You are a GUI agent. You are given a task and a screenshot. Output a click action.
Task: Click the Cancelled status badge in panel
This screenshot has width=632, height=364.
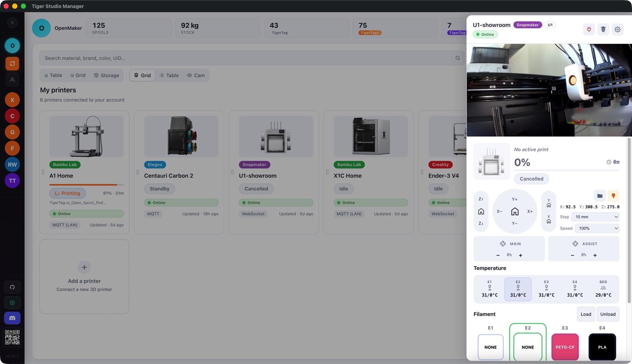point(531,179)
